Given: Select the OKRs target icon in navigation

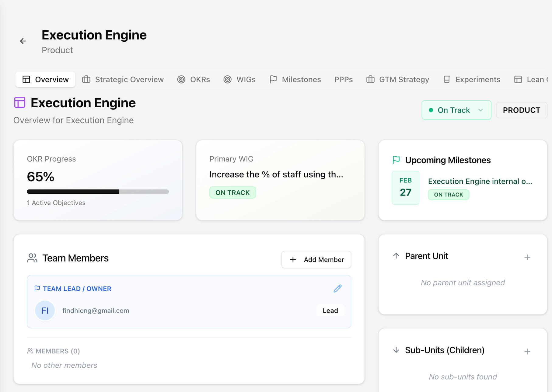Looking at the screenshot, I should pos(181,79).
